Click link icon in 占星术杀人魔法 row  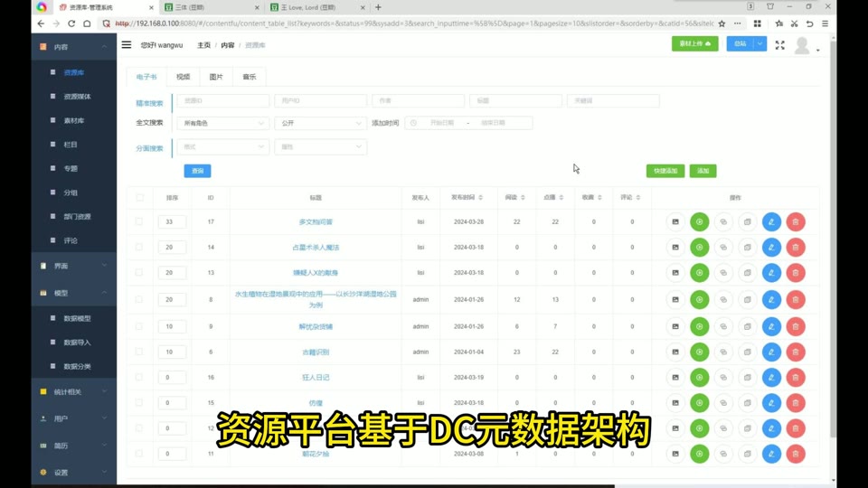[723, 248]
